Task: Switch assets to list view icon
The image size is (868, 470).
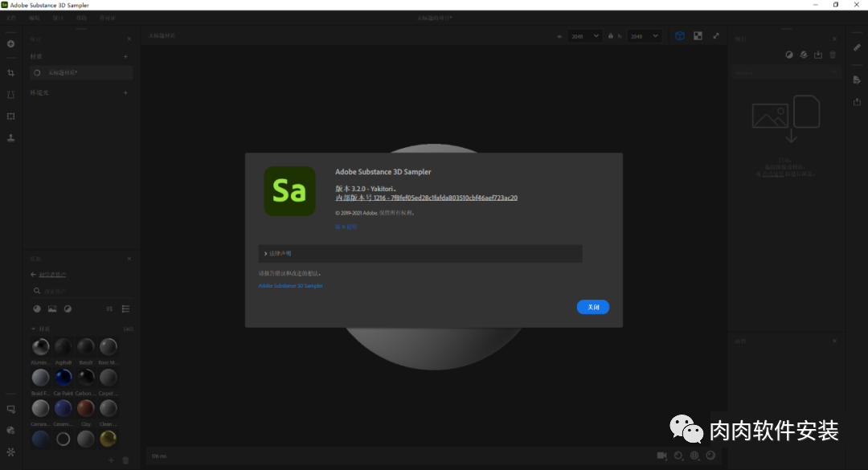Action: [x=125, y=309]
